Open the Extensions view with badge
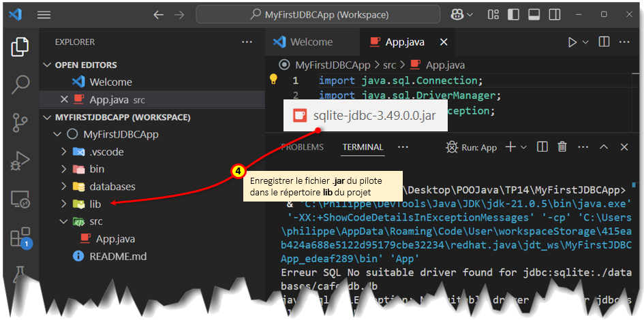 (x=20, y=238)
